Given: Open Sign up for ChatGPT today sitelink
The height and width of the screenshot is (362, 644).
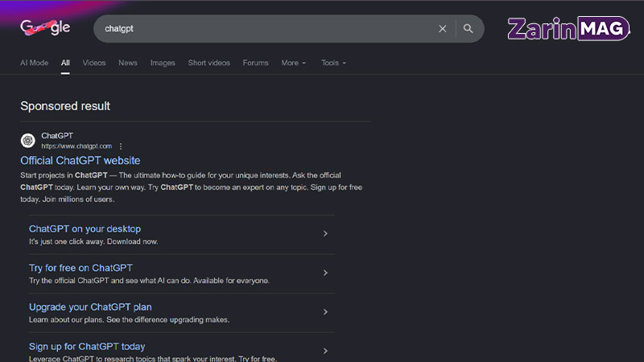Looking at the screenshot, I should point(87,347).
